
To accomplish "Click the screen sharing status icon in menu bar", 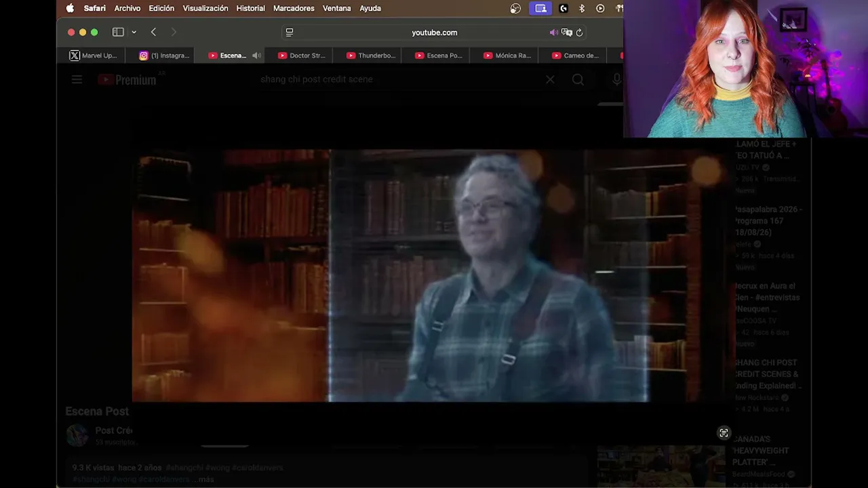I will (540, 8).
